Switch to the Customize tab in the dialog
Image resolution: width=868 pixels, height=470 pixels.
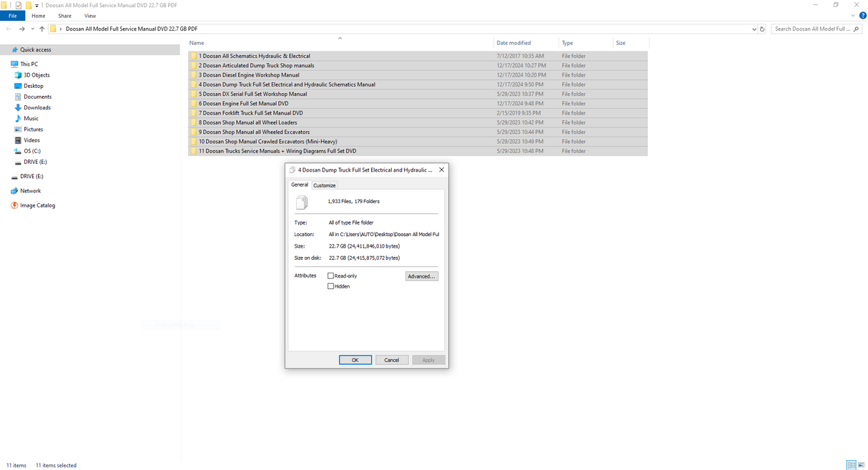coord(324,185)
